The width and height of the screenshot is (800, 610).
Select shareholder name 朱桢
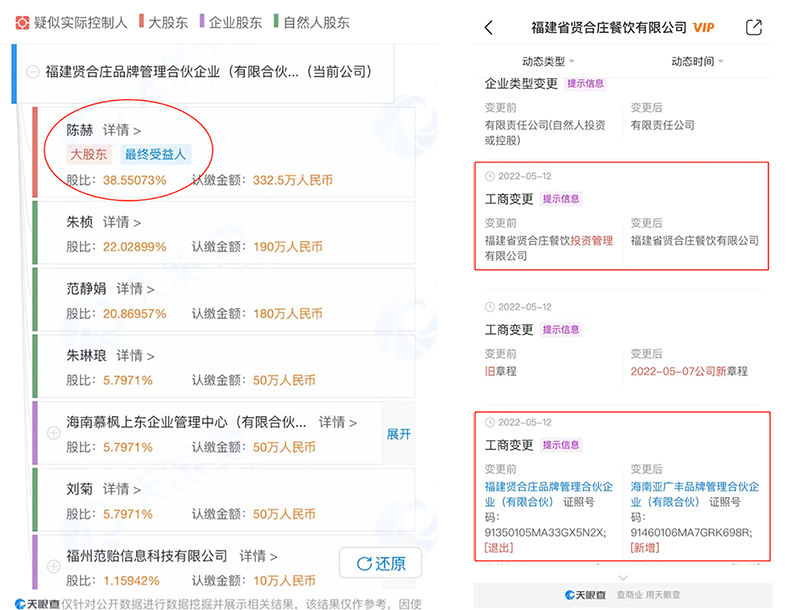coord(80,223)
